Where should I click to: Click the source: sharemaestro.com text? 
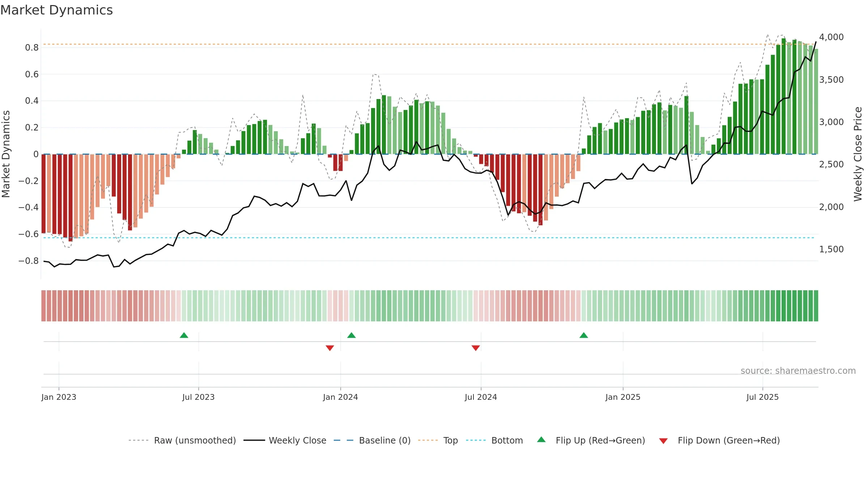[798, 371]
